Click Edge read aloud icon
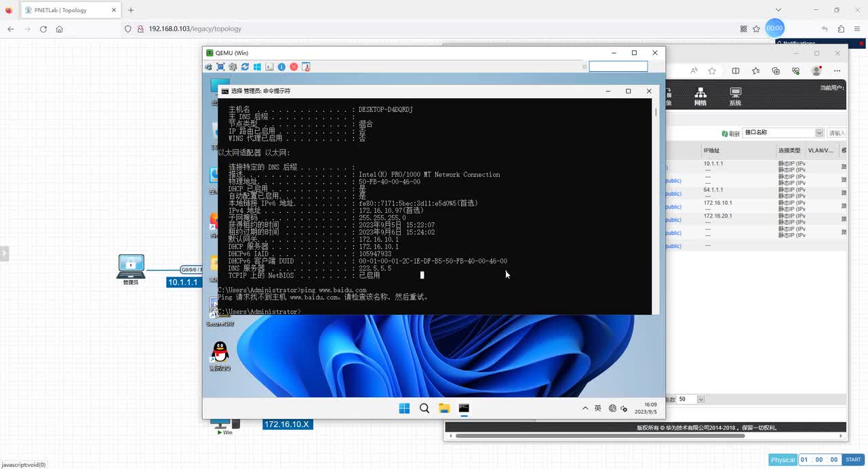The height and width of the screenshot is (469, 868). click(694, 70)
